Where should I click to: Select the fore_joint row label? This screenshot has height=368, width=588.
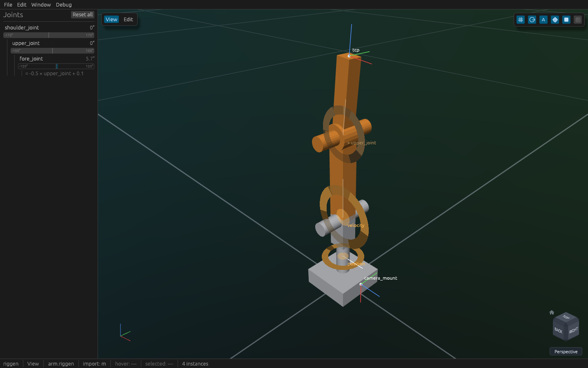click(x=31, y=59)
